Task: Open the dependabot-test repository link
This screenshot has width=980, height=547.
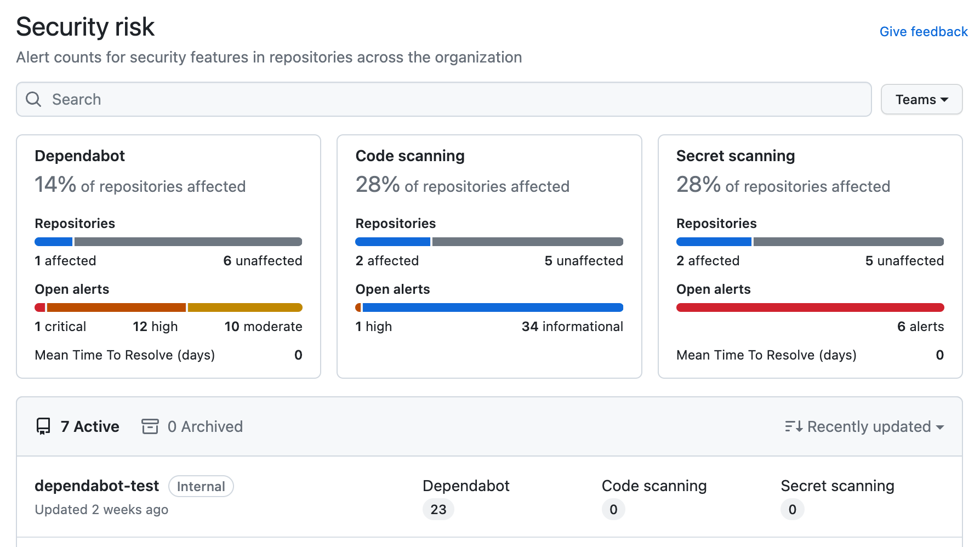Action: click(x=96, y=486)
